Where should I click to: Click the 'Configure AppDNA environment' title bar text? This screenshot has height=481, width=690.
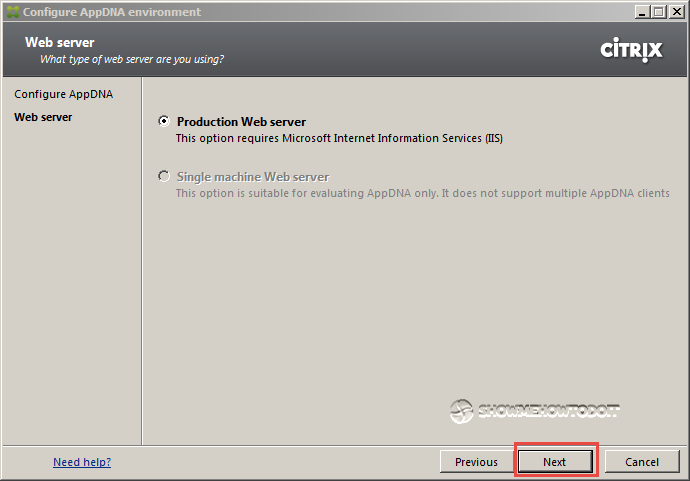coord(112,12)
